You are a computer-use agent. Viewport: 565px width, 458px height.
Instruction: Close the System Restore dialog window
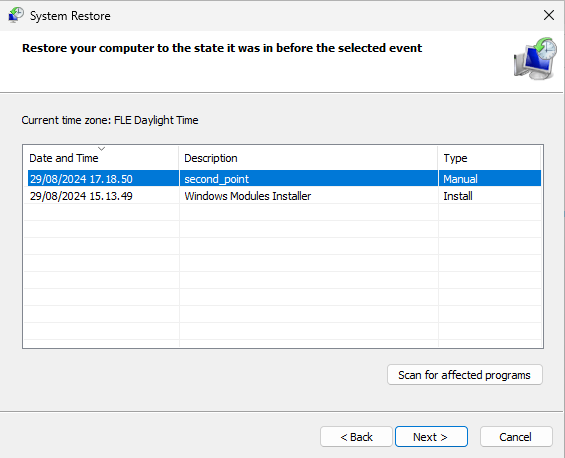[x=548, y=15]
